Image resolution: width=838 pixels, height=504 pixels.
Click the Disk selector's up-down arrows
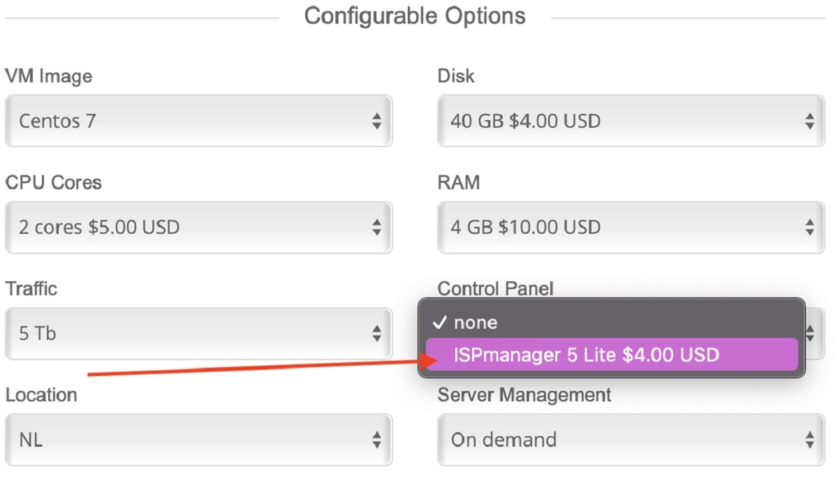(x=809, y=121)
